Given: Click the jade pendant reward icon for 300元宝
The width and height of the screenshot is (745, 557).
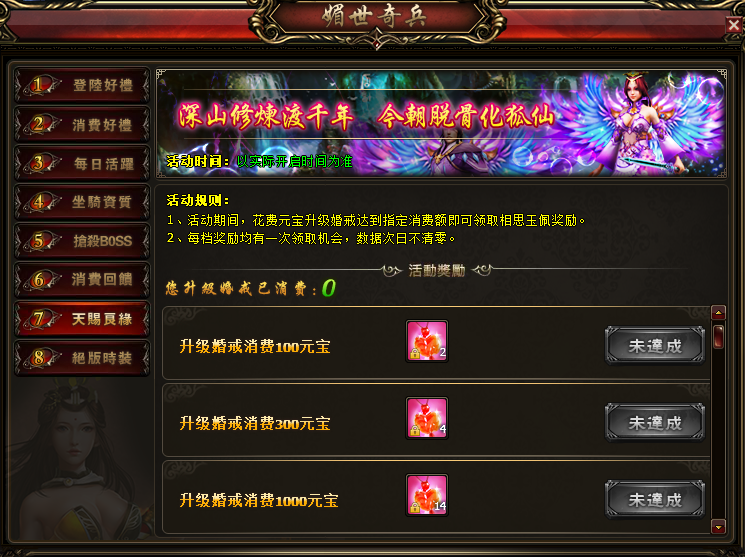Looking at the screenshot, I should [x=427, y=418].
